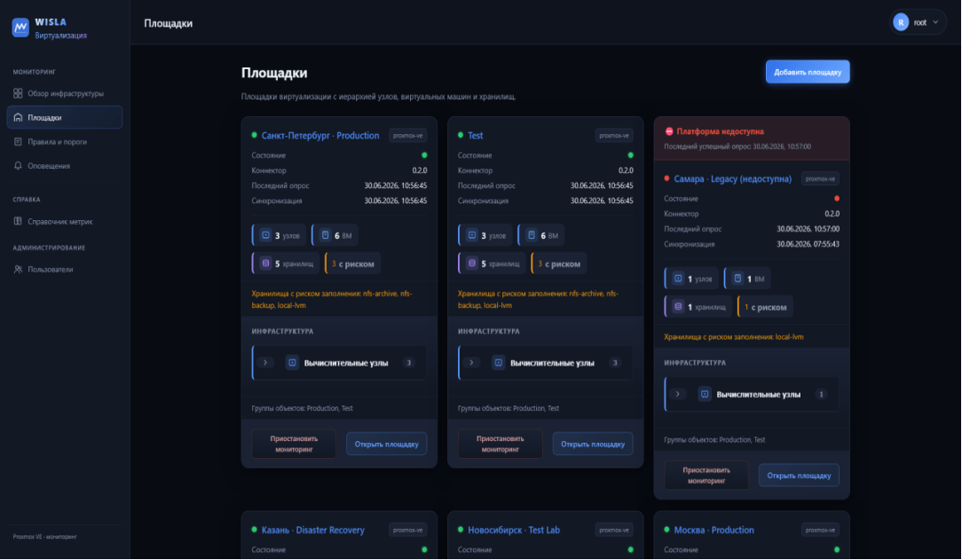
Task: Open Справочник метрик page
Action: click(x=65, y=221)
